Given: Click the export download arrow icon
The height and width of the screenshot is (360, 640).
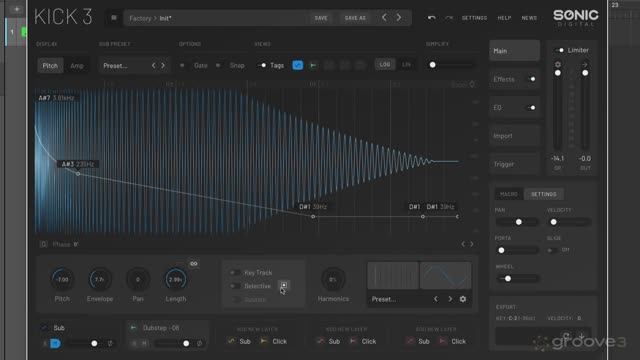Looking at the screenshot, I should (x=581, y=336).
